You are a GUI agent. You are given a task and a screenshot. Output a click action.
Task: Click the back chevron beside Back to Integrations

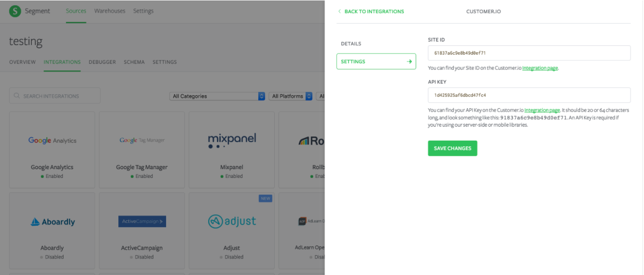pos(339,11)
